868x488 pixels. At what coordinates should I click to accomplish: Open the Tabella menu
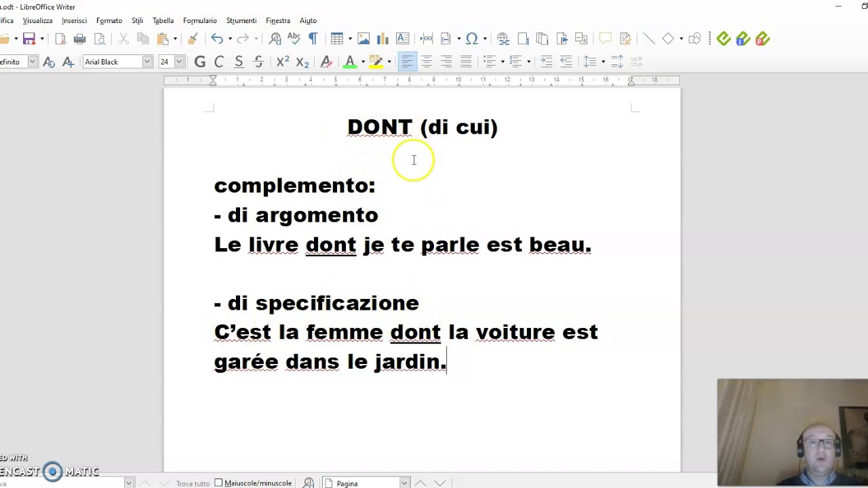163,20
